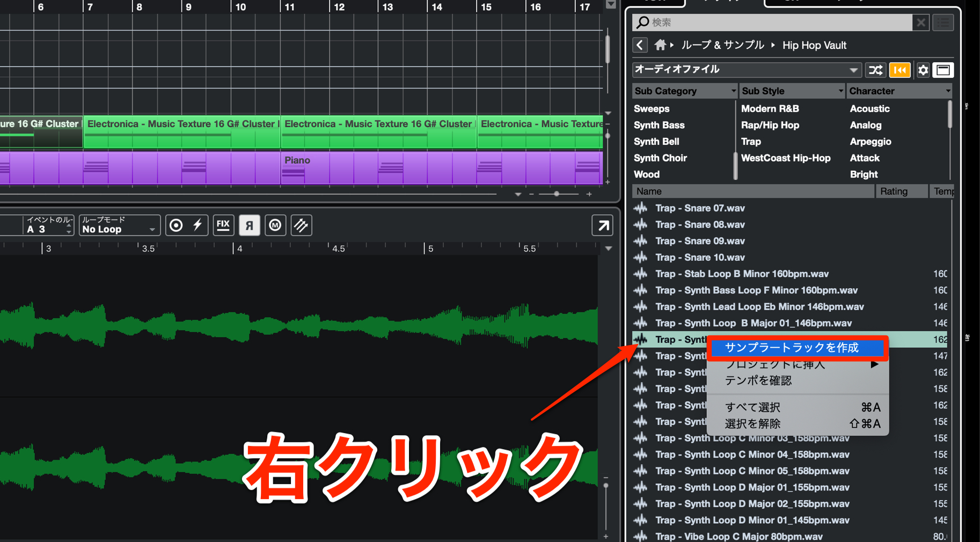Open the プロジェクトに挿入 submenu

[x=797, y=364]
